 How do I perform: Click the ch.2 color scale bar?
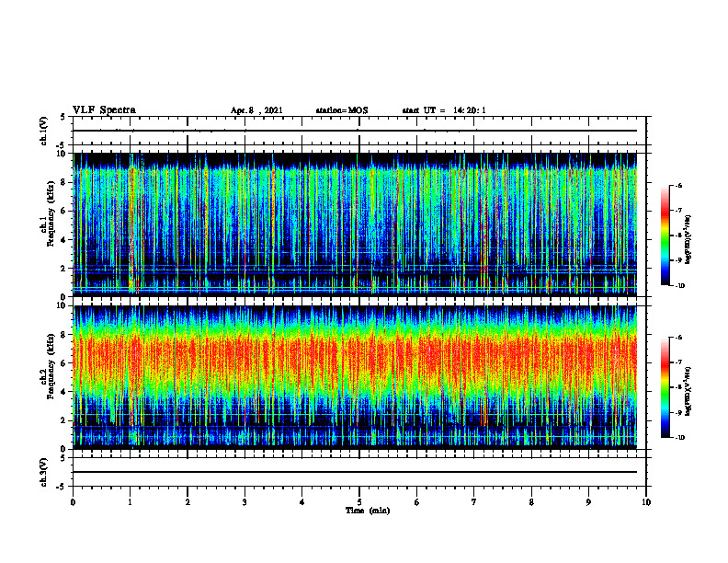(x=665, y=387)
